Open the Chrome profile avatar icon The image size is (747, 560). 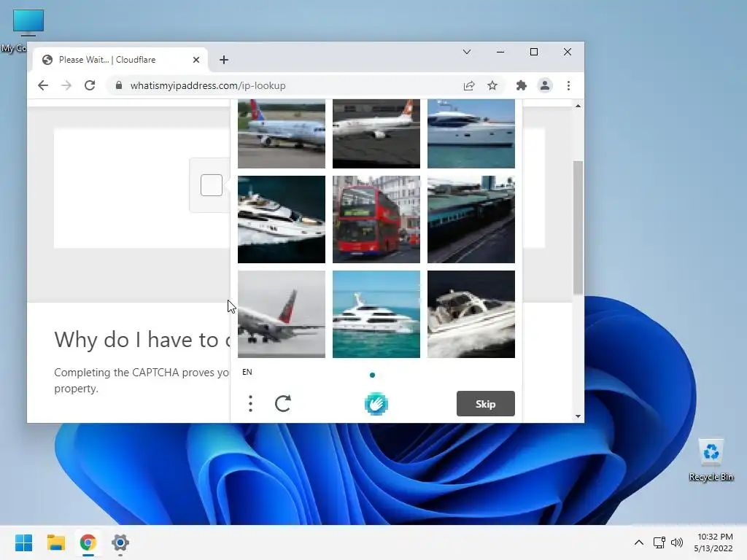[544, 86]
